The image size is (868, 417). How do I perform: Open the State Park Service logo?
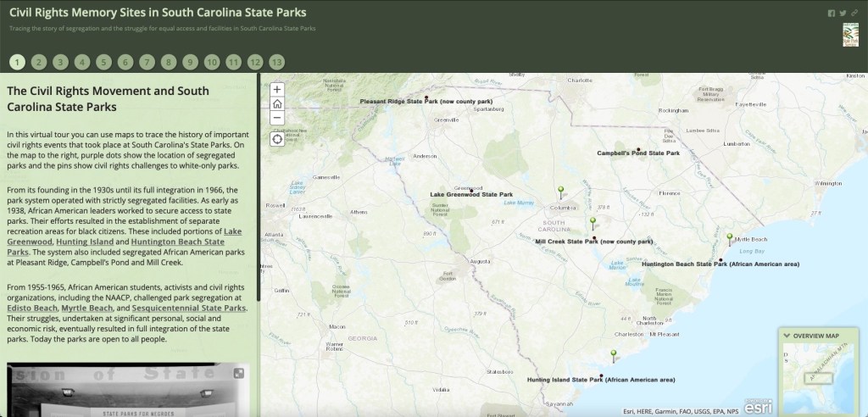click(x=850, y=35)
